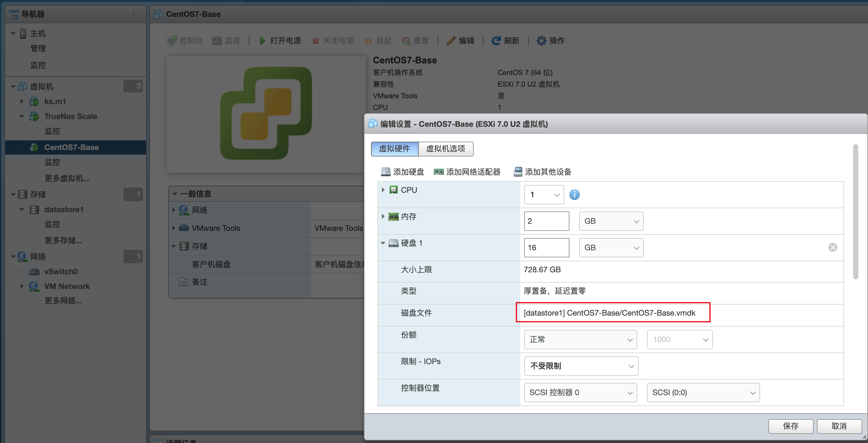Click the Add other device icon
Image resolution: width=868 pixels, height=443 pixels.
click(518, 172)
